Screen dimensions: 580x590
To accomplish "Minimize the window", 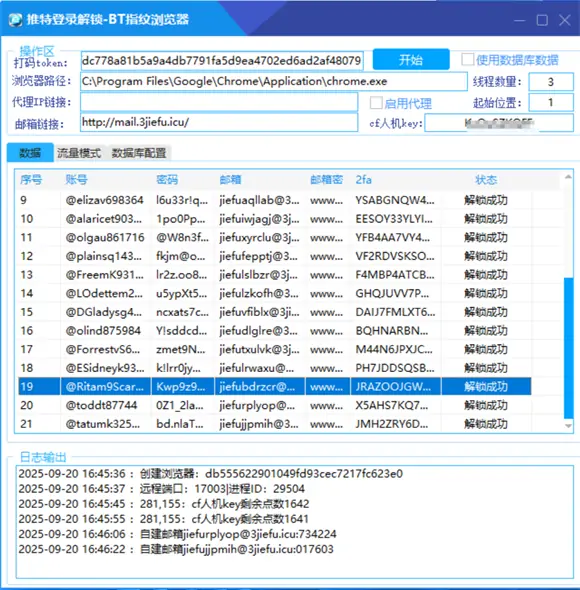I will pos(519,20).
